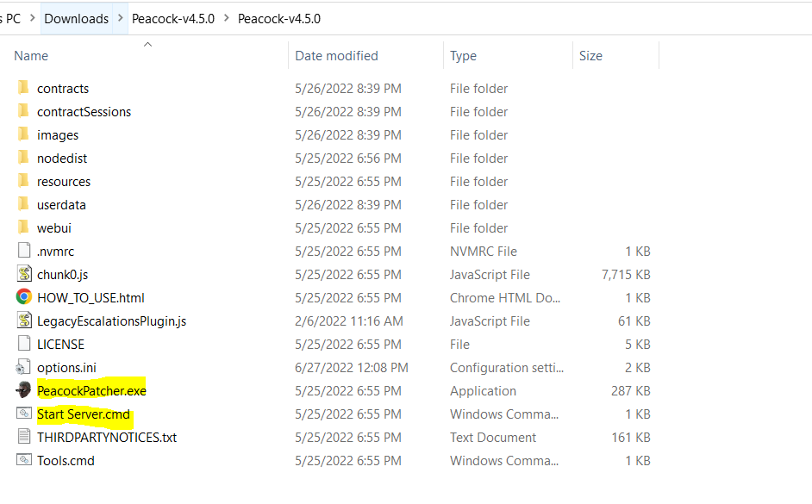Viewport: 812px width, 504px height.
Task: Click the Type column header
Action: 463,55
